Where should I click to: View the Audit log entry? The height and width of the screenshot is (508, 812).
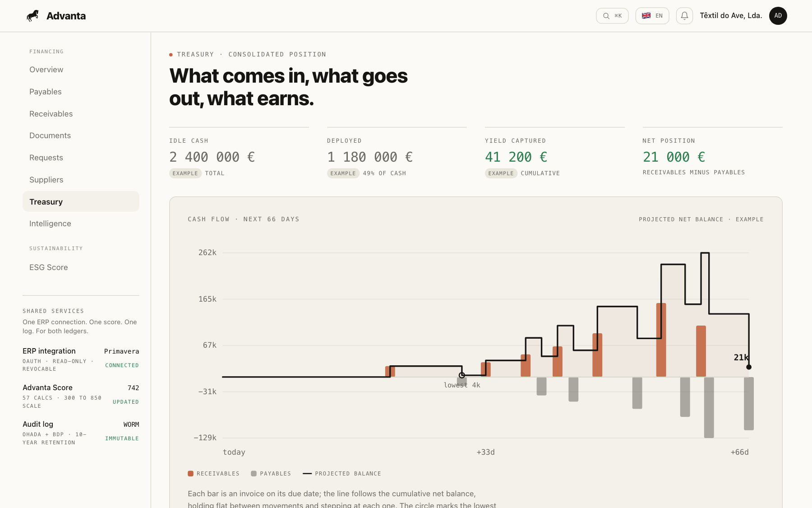pos(81,433)
